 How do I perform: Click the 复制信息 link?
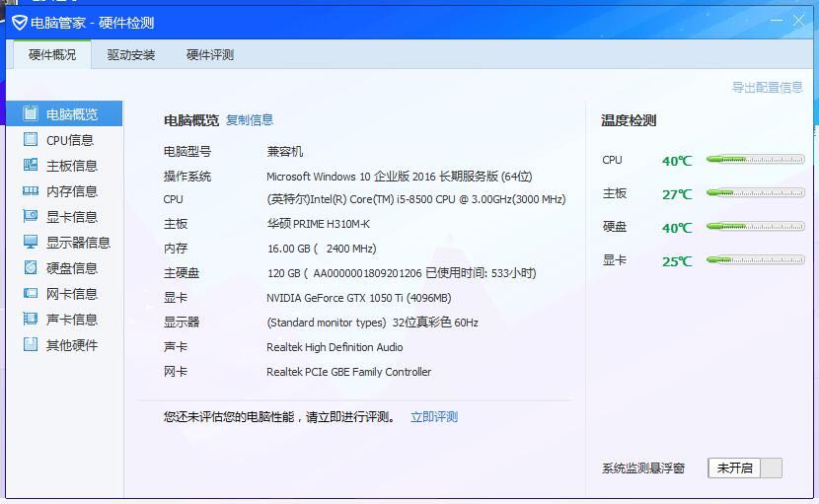(250, 120)
